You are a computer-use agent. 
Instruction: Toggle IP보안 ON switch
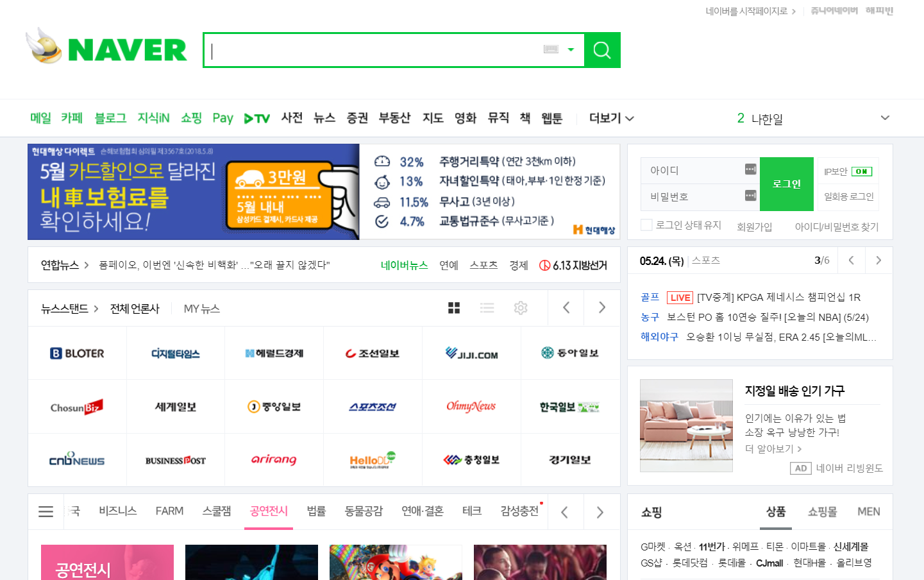pos(861,171)
